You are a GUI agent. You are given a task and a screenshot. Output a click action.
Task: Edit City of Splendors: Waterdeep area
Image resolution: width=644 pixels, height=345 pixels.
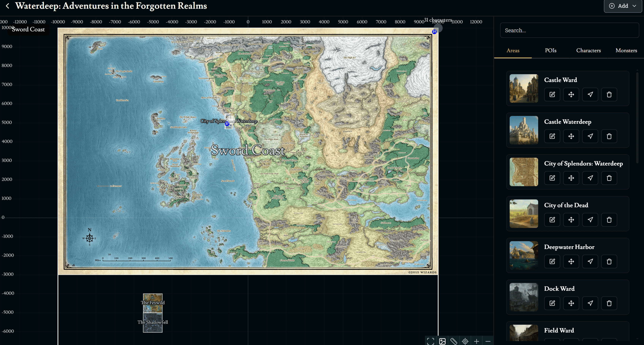click(x=552, y=178)
